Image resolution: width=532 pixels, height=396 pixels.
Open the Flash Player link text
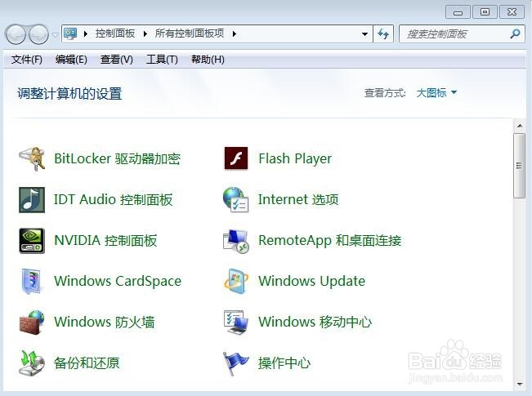tap(295, 158)
